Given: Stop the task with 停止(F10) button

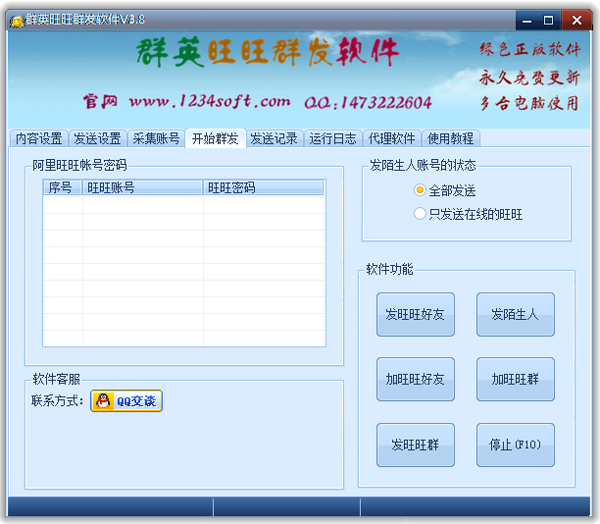Looking at the screenshot, I should tap(515, 444).
